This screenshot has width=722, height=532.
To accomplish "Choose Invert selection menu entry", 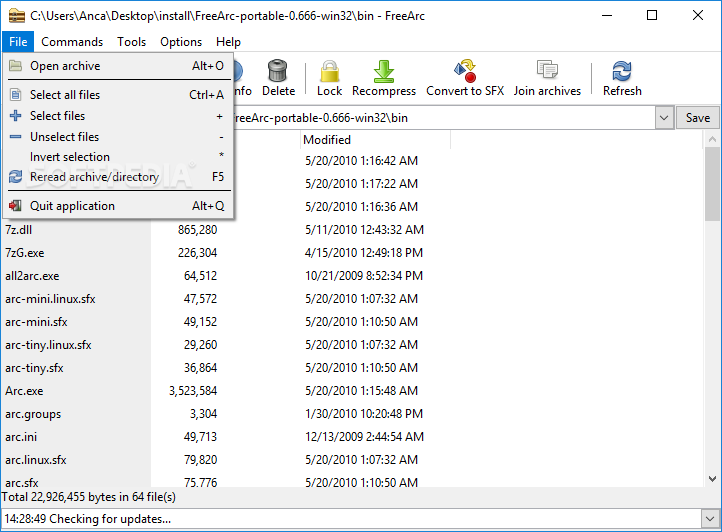I will [x=118, y=157].
